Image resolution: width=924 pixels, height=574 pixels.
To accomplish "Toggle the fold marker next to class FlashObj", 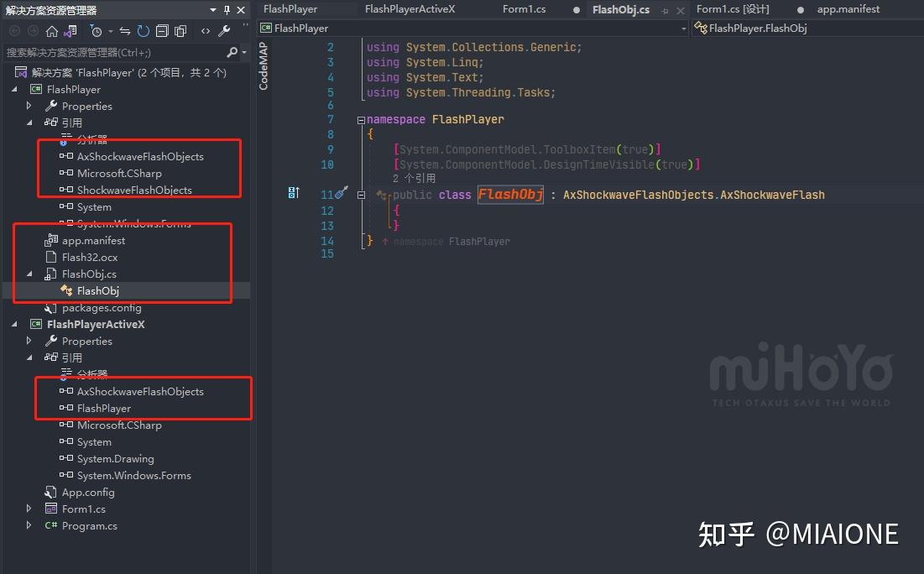I will click(x=360, y=194).
